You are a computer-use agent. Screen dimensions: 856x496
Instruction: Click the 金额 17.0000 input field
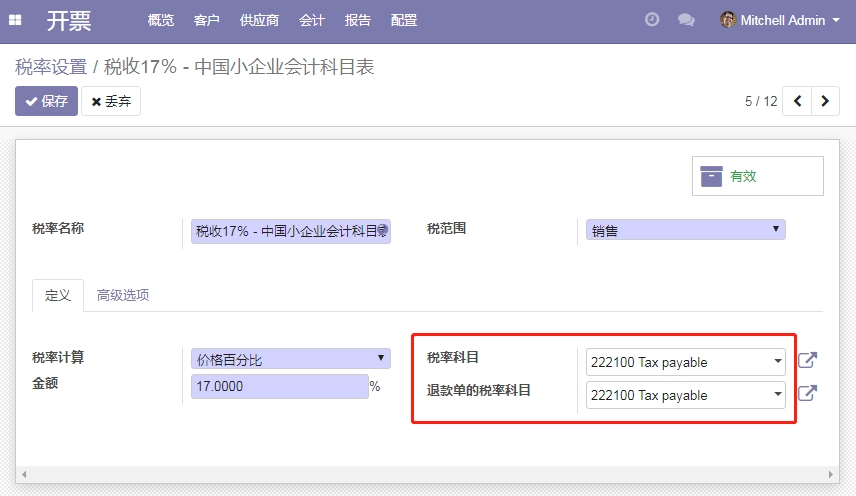tap(280, 386)
